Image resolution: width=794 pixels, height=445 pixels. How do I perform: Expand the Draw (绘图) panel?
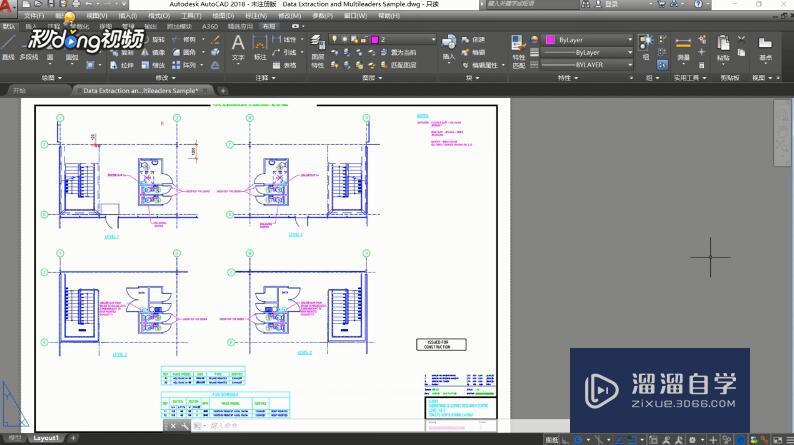tap(52, 78)
